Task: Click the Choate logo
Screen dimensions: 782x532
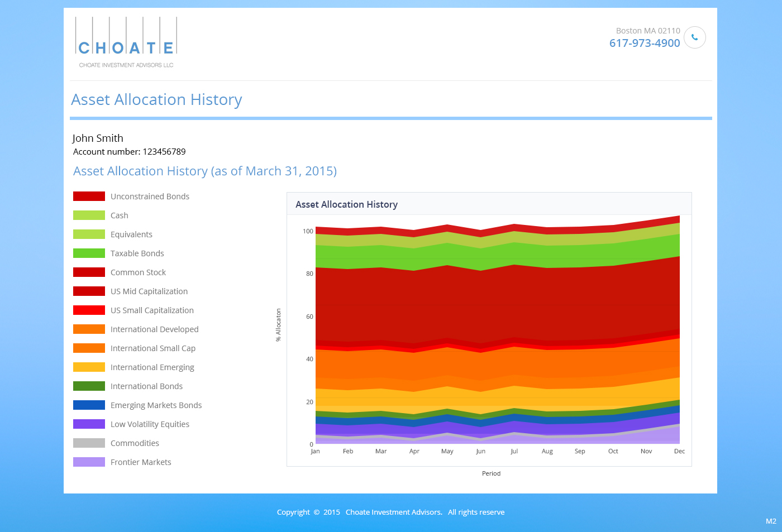Action: 126,42
